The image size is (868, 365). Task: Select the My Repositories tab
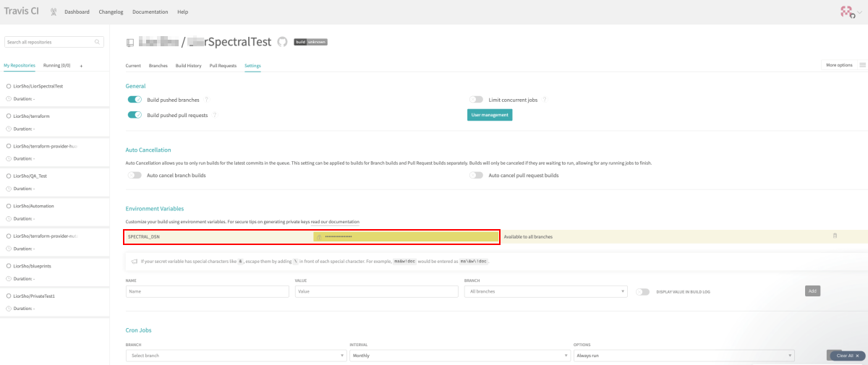(20, 65)
